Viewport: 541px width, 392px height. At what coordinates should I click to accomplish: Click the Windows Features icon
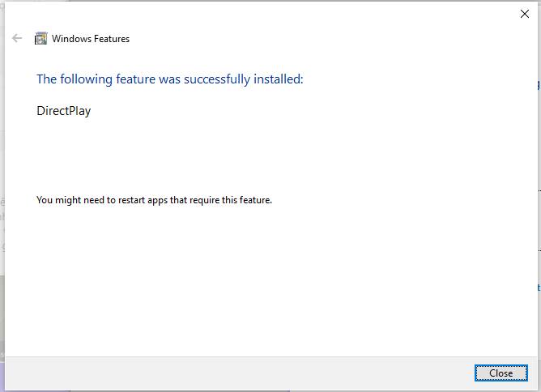40,38
